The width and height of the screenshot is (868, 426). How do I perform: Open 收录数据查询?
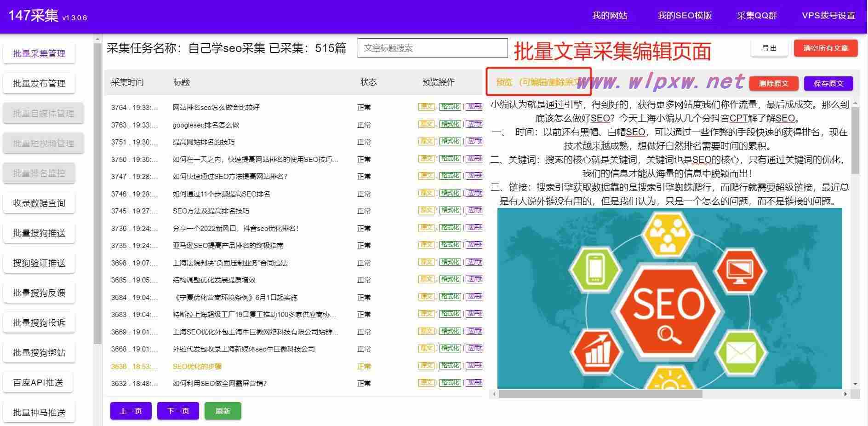39,203
